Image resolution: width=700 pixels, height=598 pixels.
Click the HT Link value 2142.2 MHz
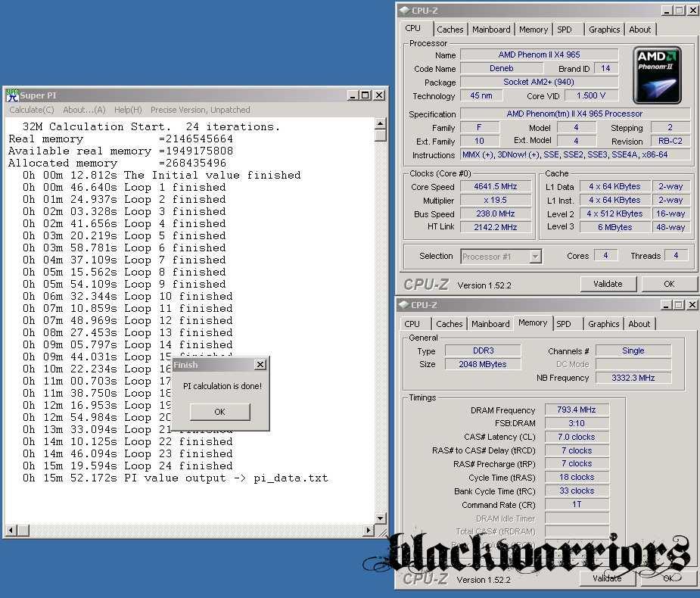(496, 227)
